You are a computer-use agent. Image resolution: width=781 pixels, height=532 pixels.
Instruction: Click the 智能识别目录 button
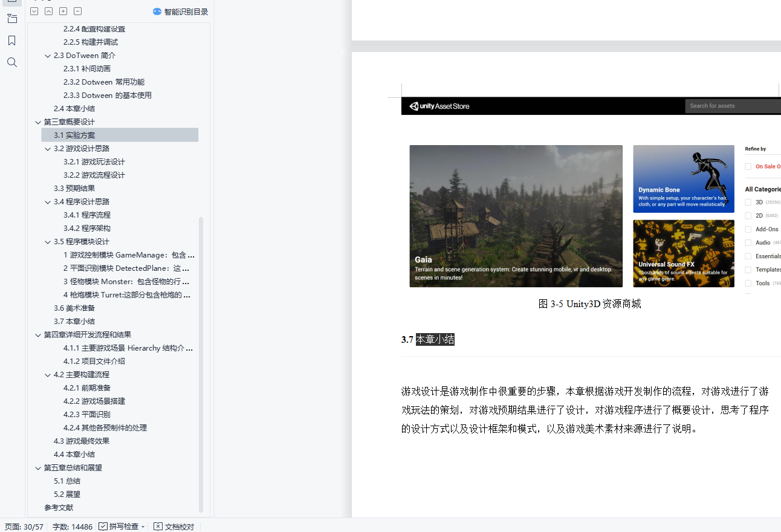coord(180,11)
